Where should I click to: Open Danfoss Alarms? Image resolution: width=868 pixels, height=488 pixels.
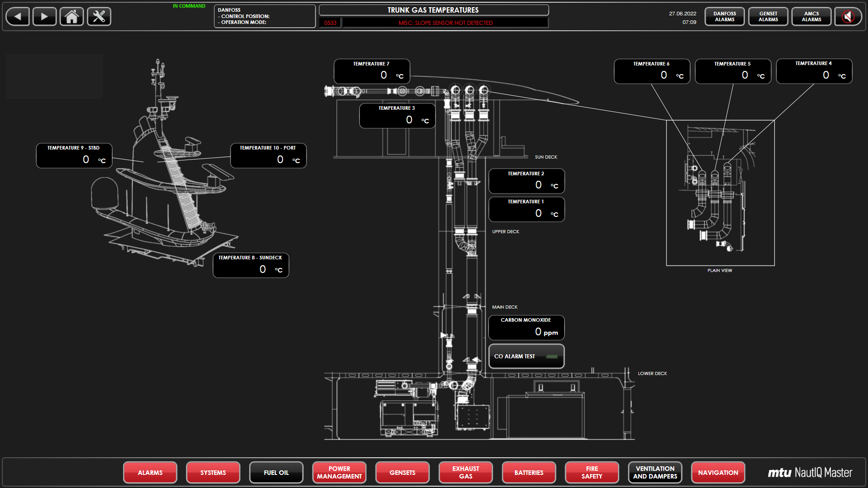[725, 17]
